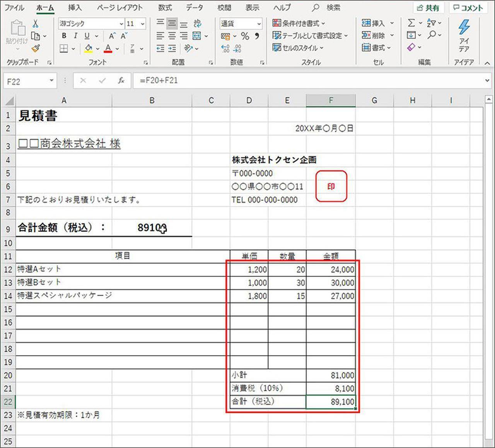The width and height of the screenshot is (495, 448).
Task: Click the Increase Indent icon
Action: coord(172,48)
